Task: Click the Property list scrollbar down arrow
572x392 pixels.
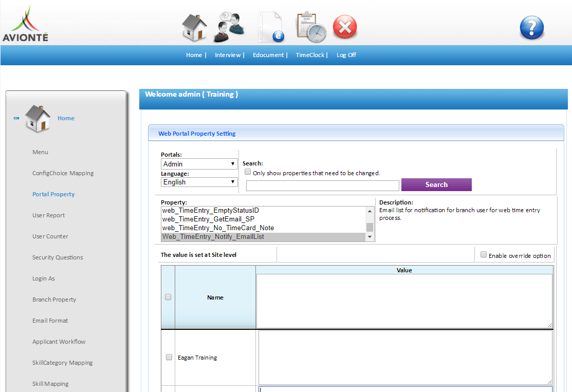Action: tap(370, 237)
